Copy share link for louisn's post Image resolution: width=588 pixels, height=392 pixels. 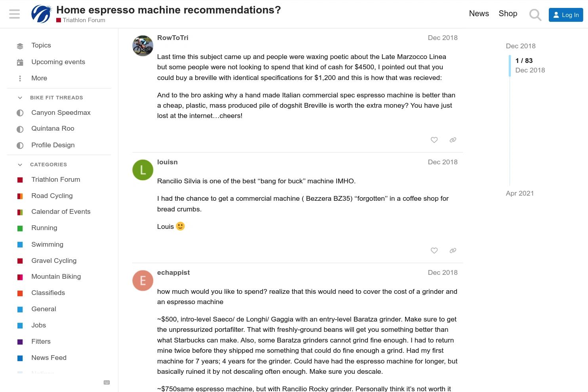[x=453, y=250]
